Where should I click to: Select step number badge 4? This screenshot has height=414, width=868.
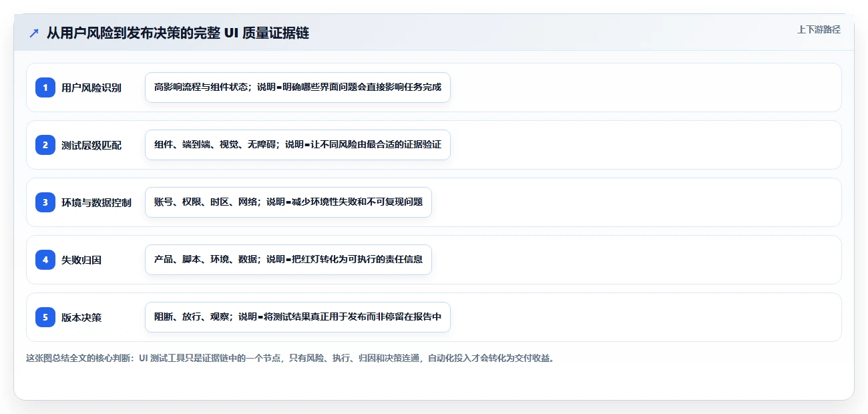click(x=45, y=260)
